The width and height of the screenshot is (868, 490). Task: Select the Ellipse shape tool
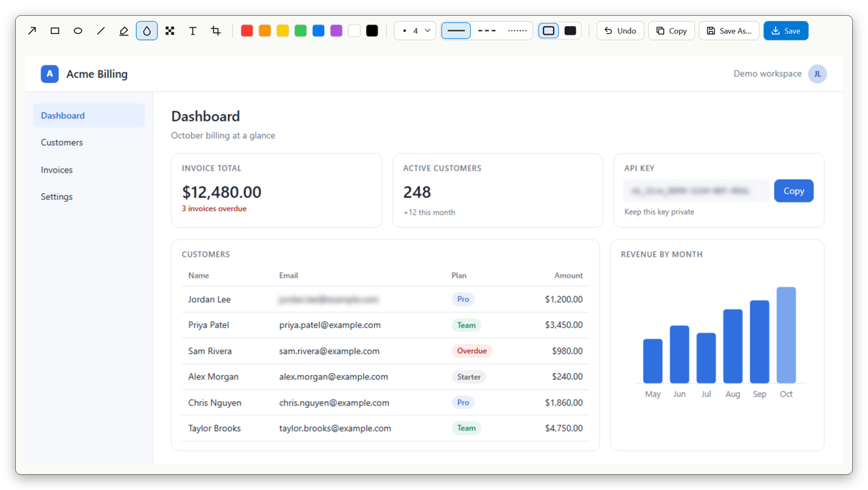coord(78,31)
